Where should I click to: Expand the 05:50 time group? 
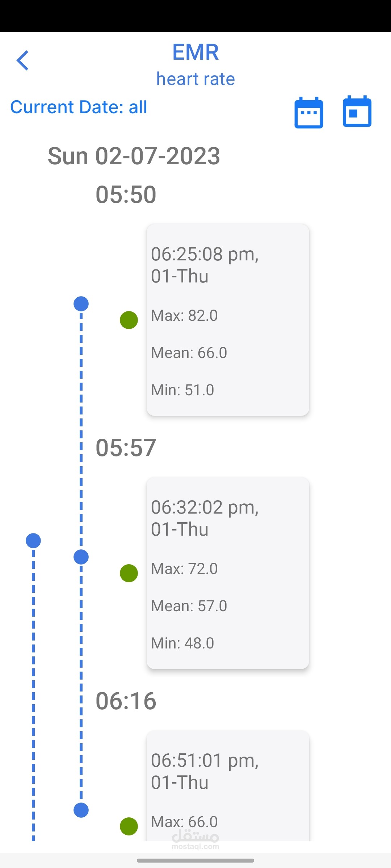[126, 195]
